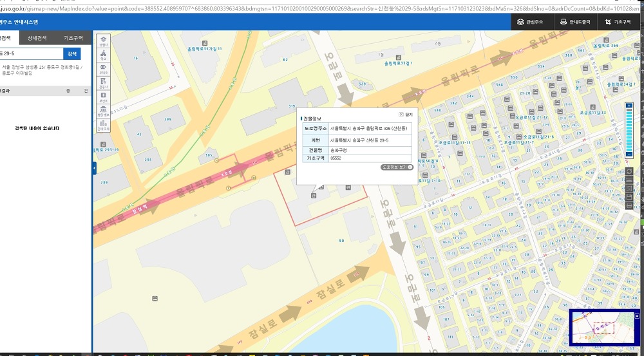Click the '오금로11길 21-12' map label
Viewport: 644px width, 356px height.
pos(531,117)
